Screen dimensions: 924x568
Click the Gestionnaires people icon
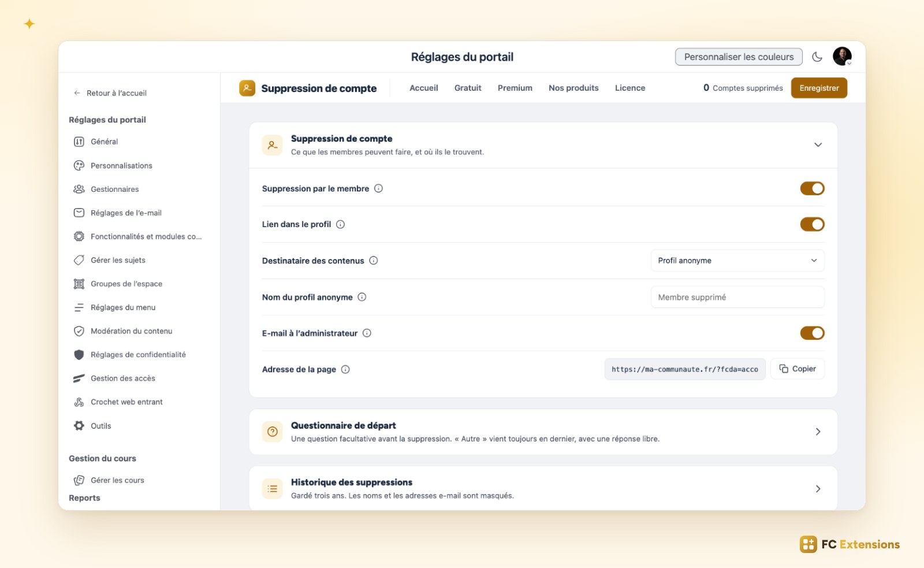tap(79, 190)
